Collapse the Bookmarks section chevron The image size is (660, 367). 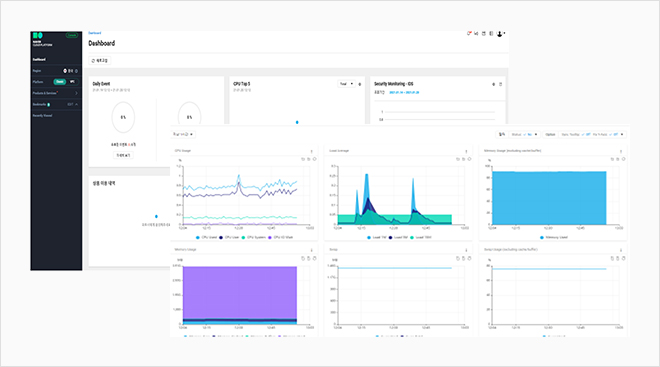76,104
